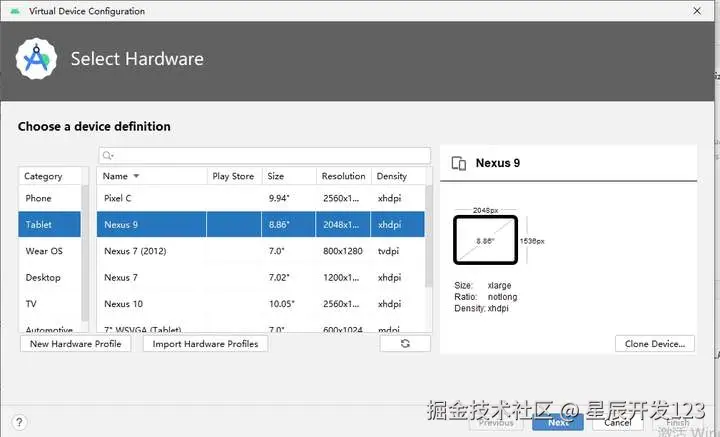Viewport: 720px width, 437px height.
Task: Select the Tablet category
Action: point(50,224)
